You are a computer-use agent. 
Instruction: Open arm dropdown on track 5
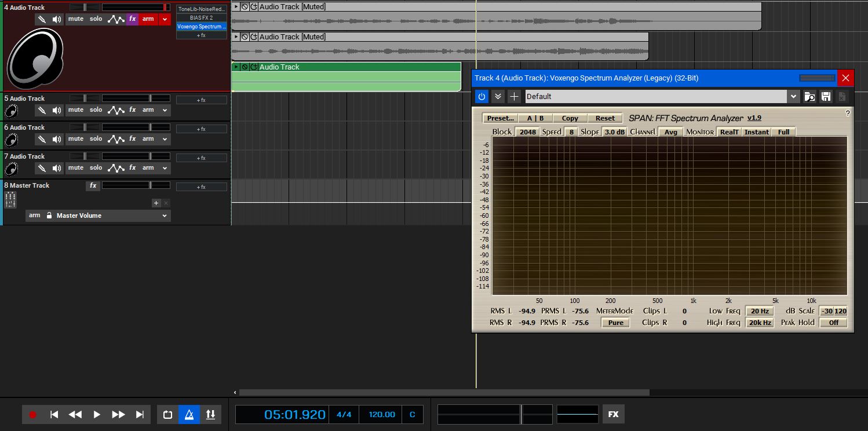click(165, 110)
